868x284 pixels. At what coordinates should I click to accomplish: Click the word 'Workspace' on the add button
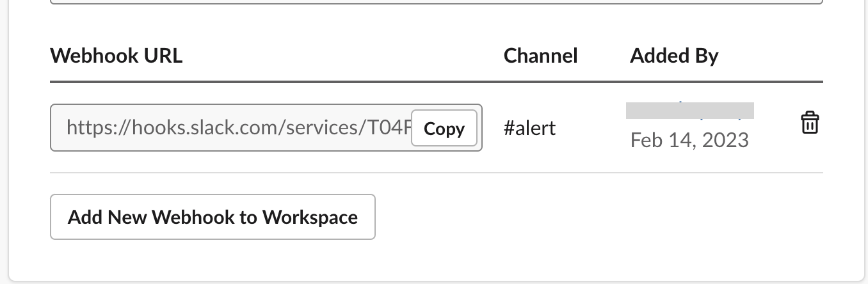[310, 217]
